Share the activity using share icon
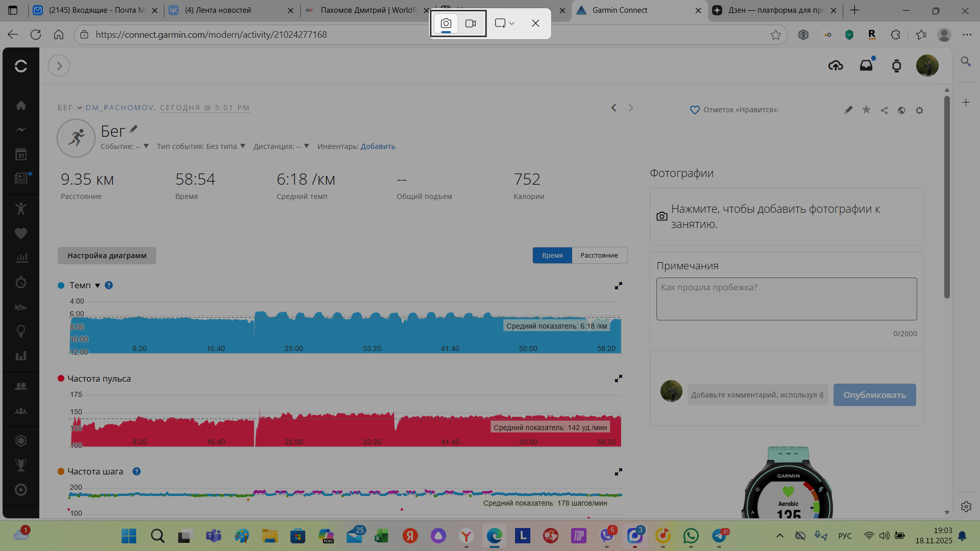Viewport: 980px width, 551px height. [x=884, y=110]
